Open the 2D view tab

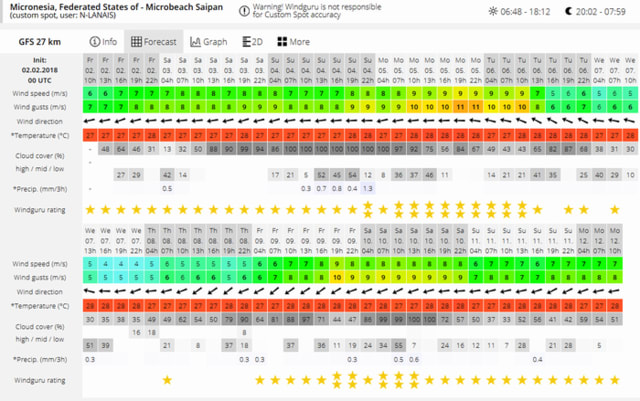coord(252,42)
